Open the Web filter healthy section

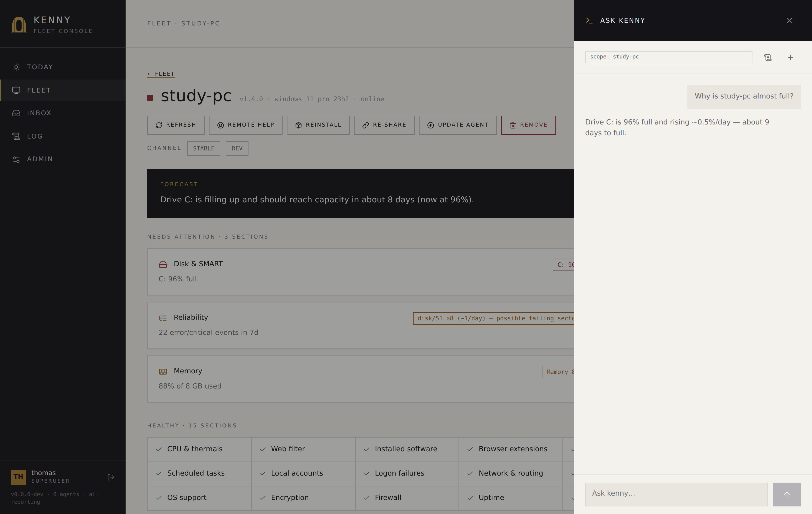click(303, 449)
